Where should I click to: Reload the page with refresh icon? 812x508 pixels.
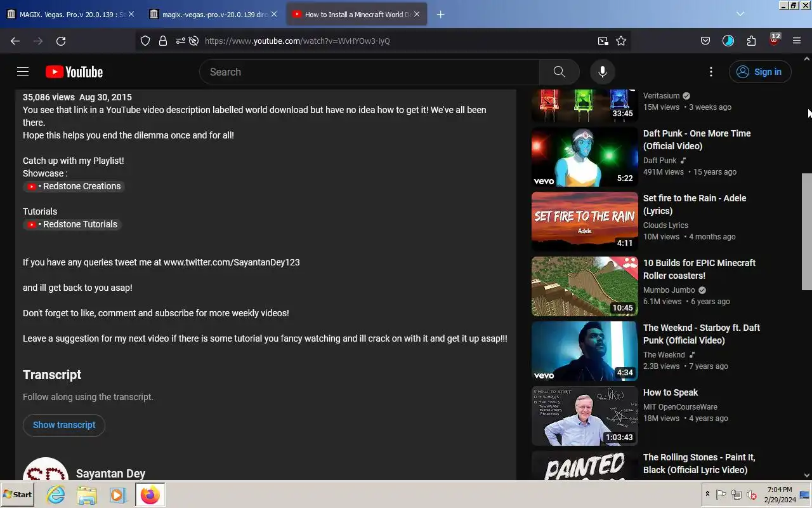pos(61,41)
